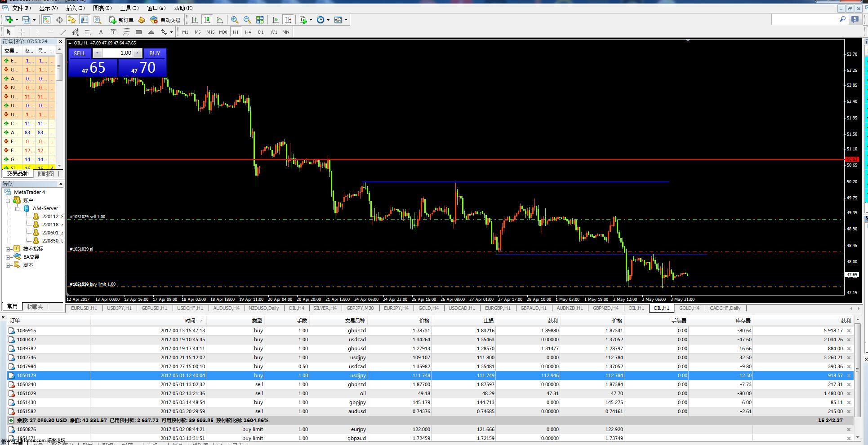Expand the EA交易 tree node
868x445 pixels.
point(8,257)
